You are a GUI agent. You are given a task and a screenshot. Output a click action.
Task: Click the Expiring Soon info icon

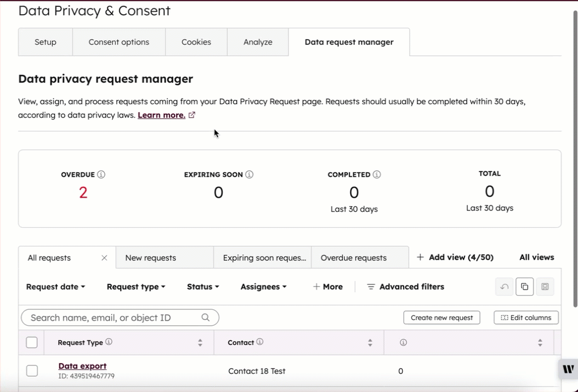pos(249,174)
